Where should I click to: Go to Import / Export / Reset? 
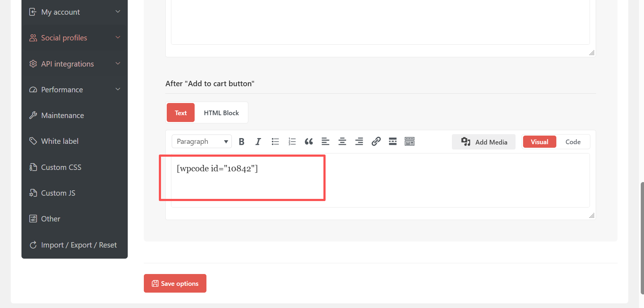[x=79, y=245]
